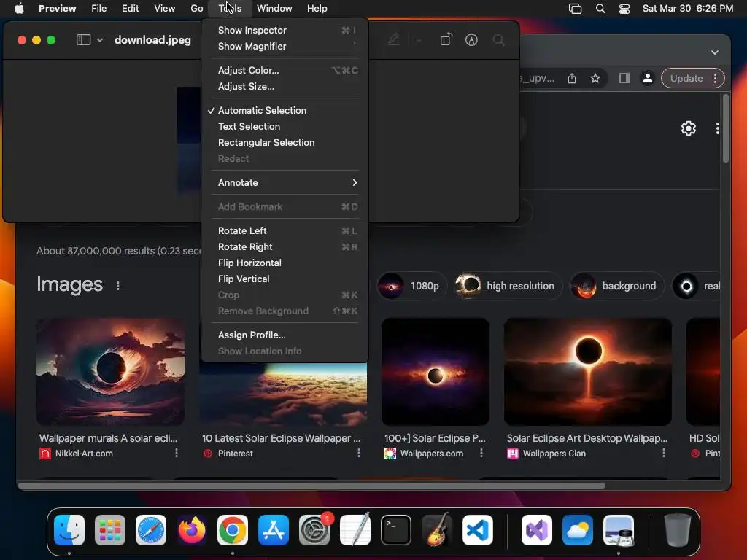This screenshot has height=560, width=747.
Task: Select the high resolution filter chip
Action: (x=508, y=286)
